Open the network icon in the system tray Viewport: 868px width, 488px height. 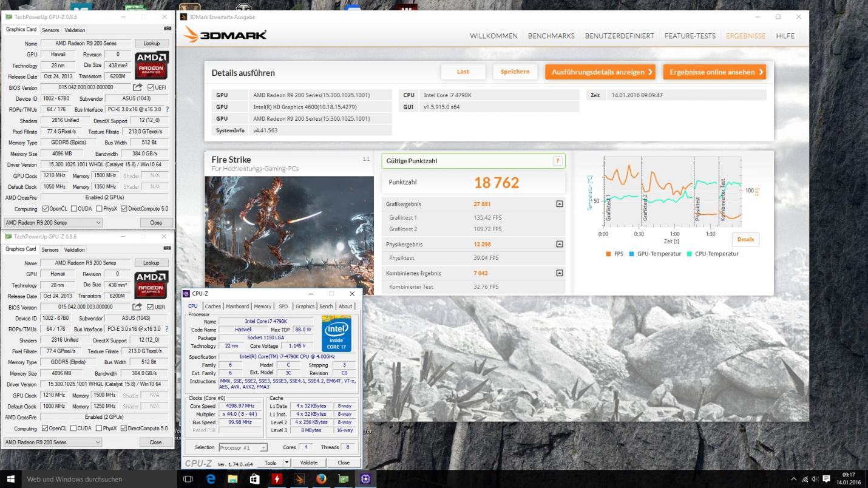click(805, 479)
